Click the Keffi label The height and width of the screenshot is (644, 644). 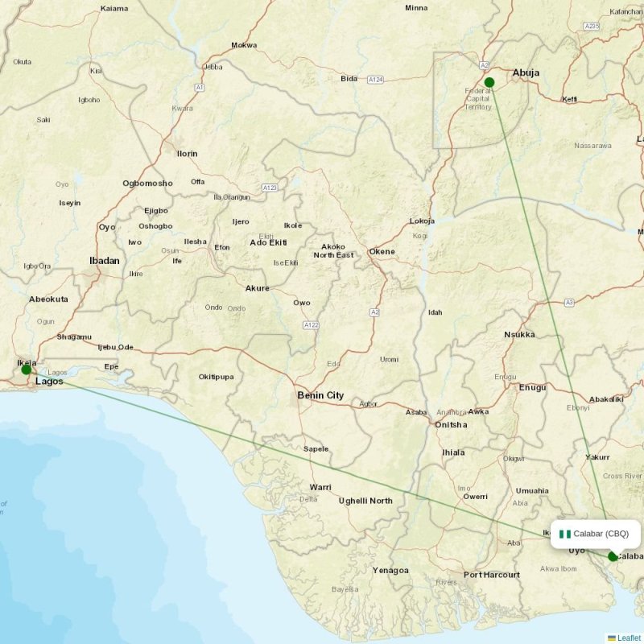click(x=569, y=99)
